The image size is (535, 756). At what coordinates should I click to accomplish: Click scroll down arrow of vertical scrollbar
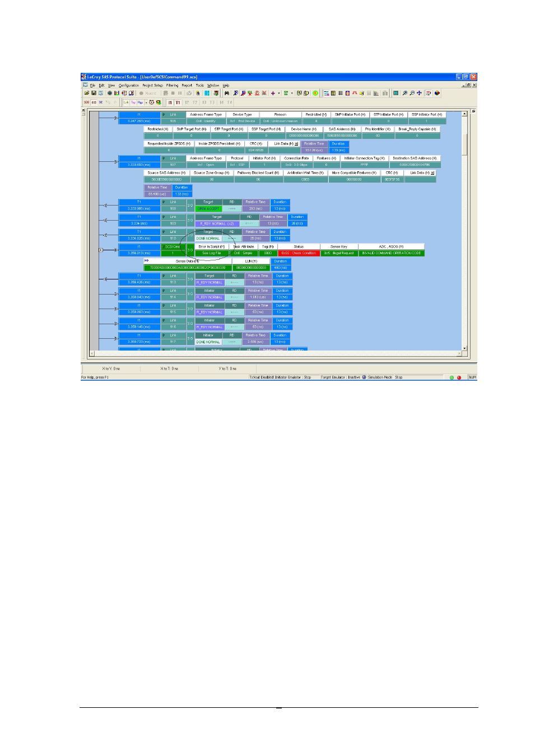pyautogui.click(x=464, y=348)
